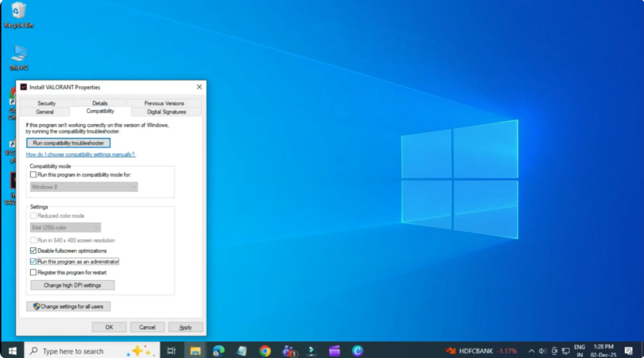Click Run compatibility troubleshooter

68,143
